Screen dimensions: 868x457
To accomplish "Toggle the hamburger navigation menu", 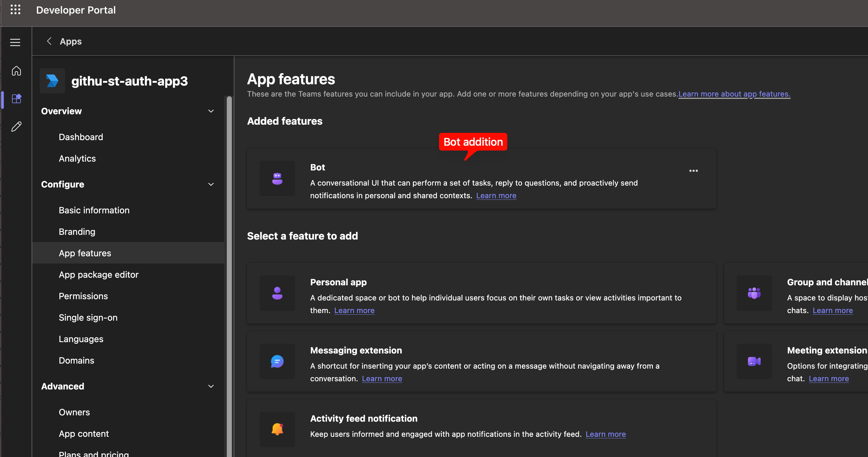I will [15, 42].
